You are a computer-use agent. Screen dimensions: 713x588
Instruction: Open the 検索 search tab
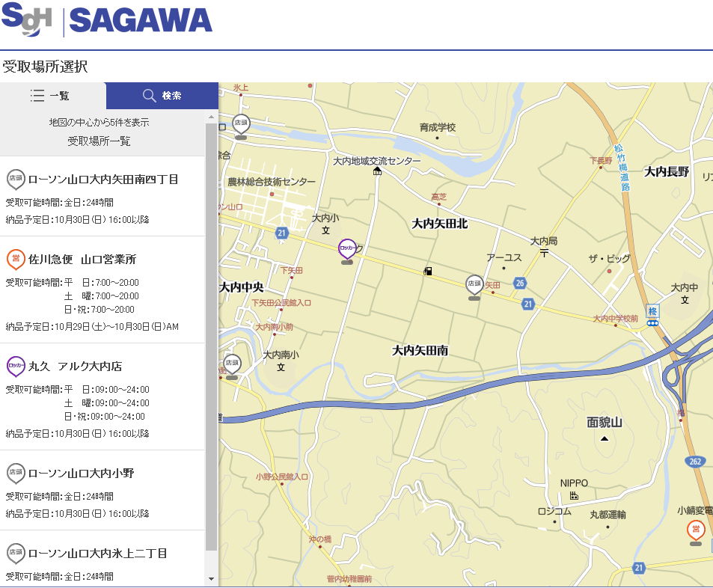(162, 96)
